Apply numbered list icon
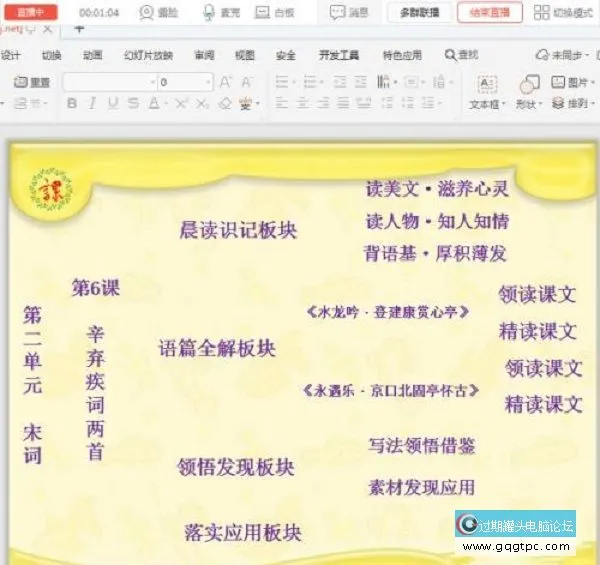The width and height of the screenshot is (600, 565). (310, 82)
